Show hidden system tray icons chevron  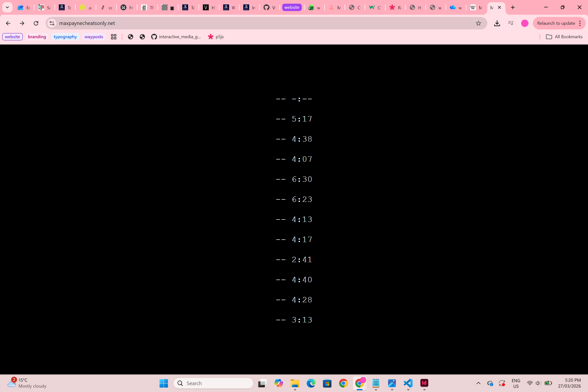pos(478,383)
